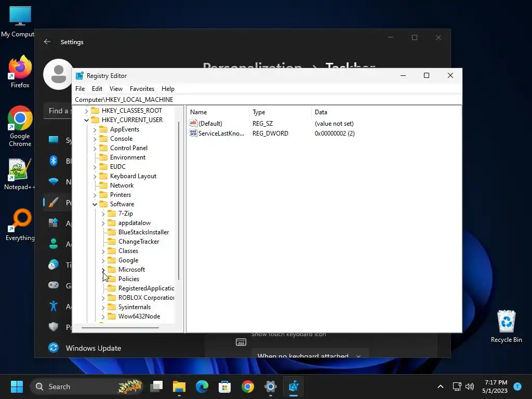Image resolution: width=532 pixels, height=399 pixels.
Task: Click the Registry Editor title bar icon
Action: [x=79, y=76]
